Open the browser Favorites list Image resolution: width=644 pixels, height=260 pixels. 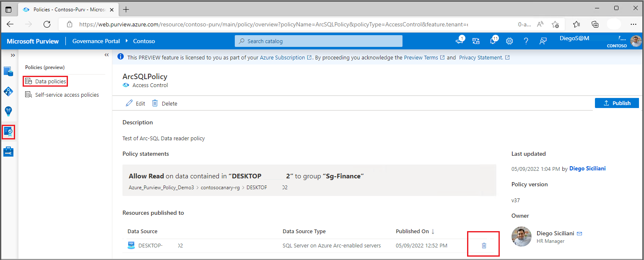(576, 24)
